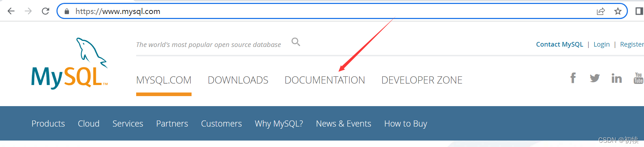Open the Cloud menu item

pyautogui.click(x=89, y=124)
